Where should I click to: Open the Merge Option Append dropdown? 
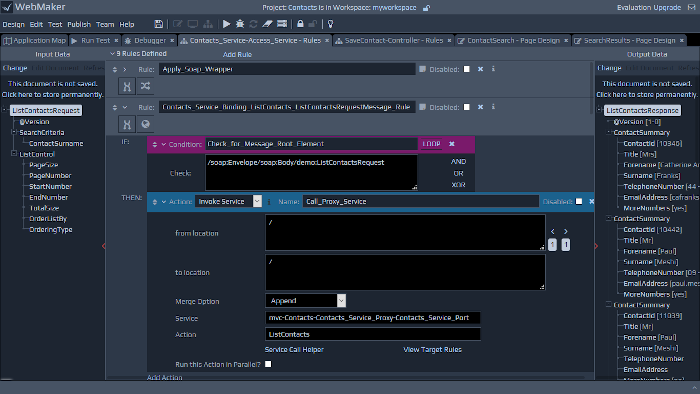(341, 301)
